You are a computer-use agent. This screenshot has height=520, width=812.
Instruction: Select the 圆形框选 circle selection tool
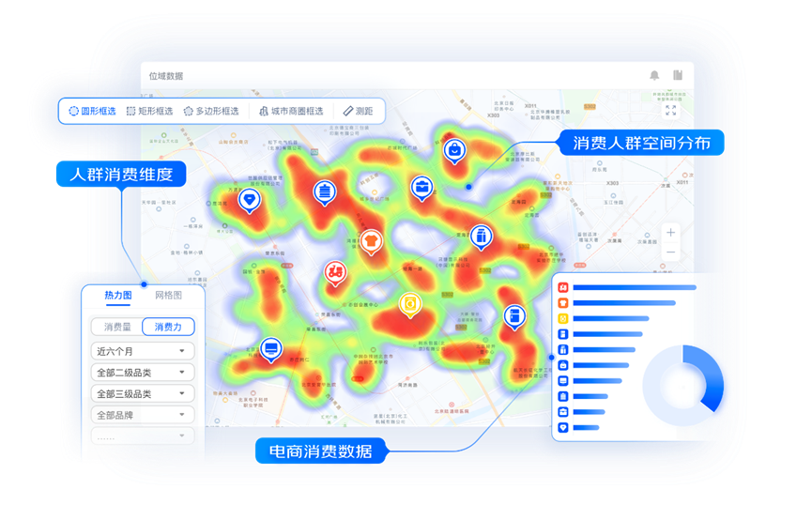pyautogui.click(x=92, y=111)
